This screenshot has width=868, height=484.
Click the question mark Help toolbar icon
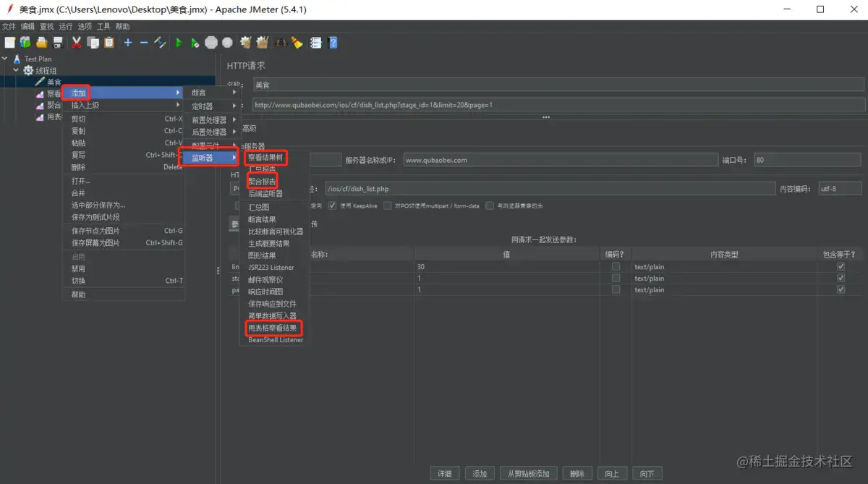[333, 43]
